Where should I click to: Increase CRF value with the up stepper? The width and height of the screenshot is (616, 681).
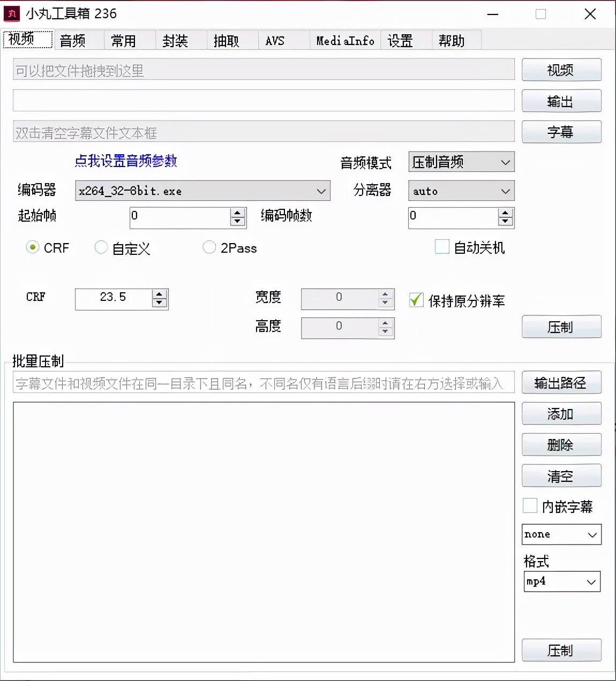[159, 295]
